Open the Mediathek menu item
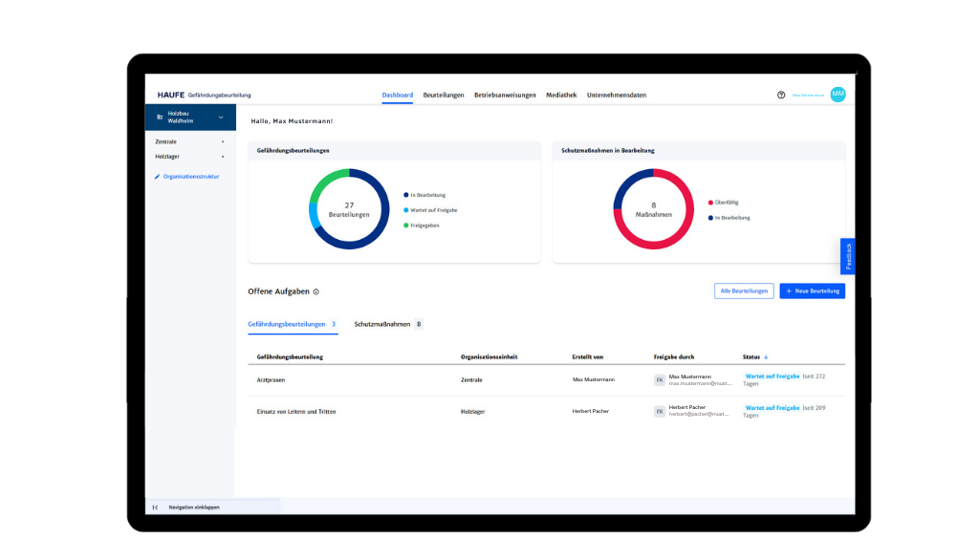Screen dimensions: 979x560 561,95
